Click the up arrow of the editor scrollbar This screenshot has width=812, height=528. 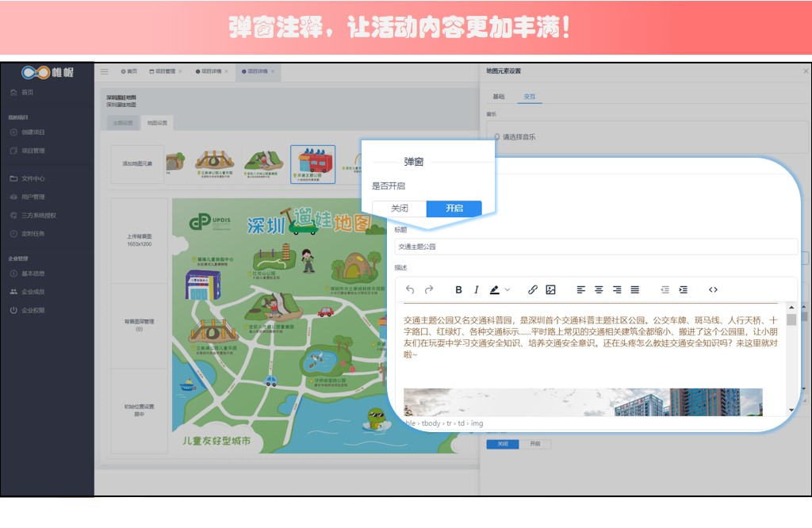click(791, 307)
